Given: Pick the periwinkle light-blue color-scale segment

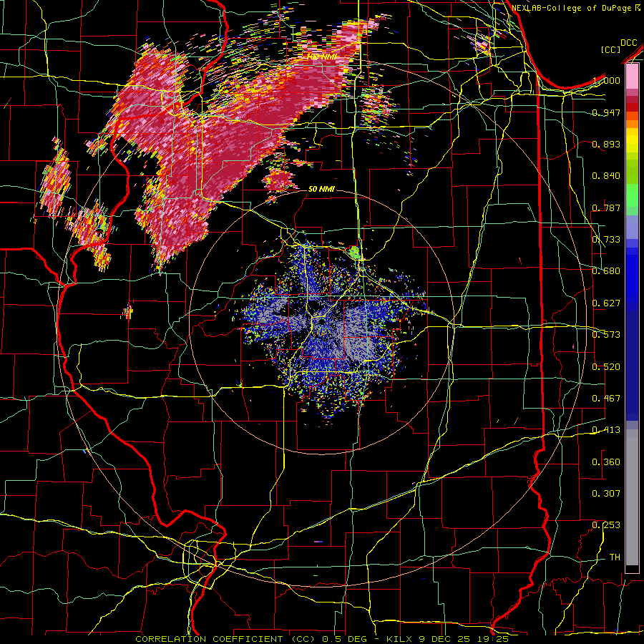Looking at the screenshot, I should 632,227.
